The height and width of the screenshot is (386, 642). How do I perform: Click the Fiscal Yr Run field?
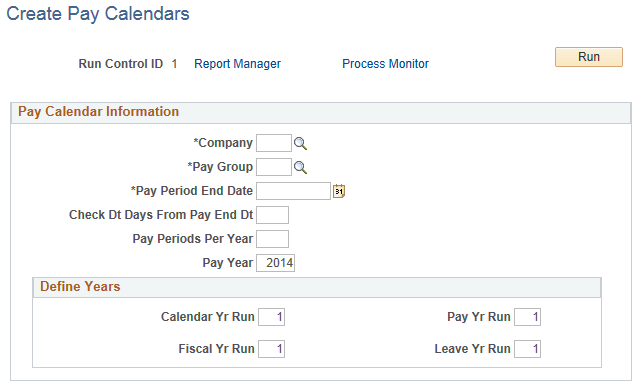pos(271,349)
